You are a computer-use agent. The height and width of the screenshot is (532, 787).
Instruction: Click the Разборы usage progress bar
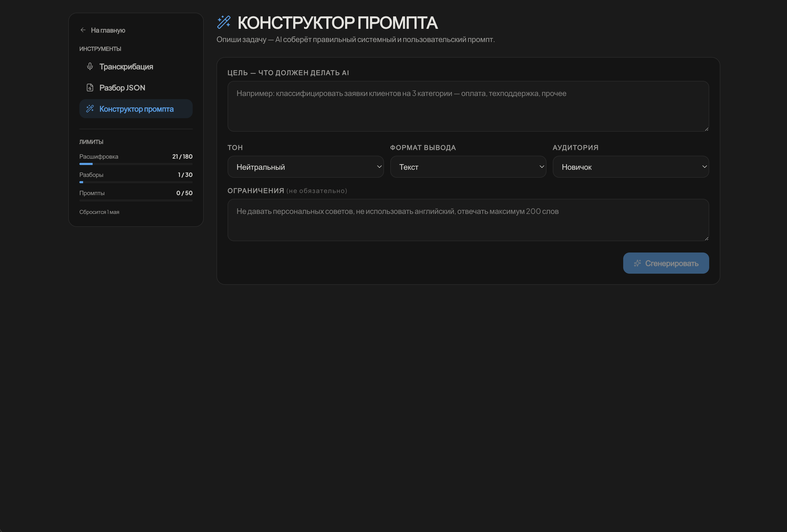click(x=136, y=182)
